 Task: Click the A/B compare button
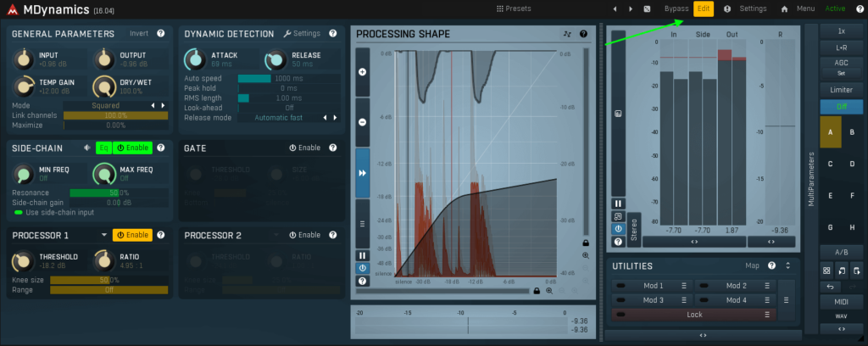tap(842, 253)
